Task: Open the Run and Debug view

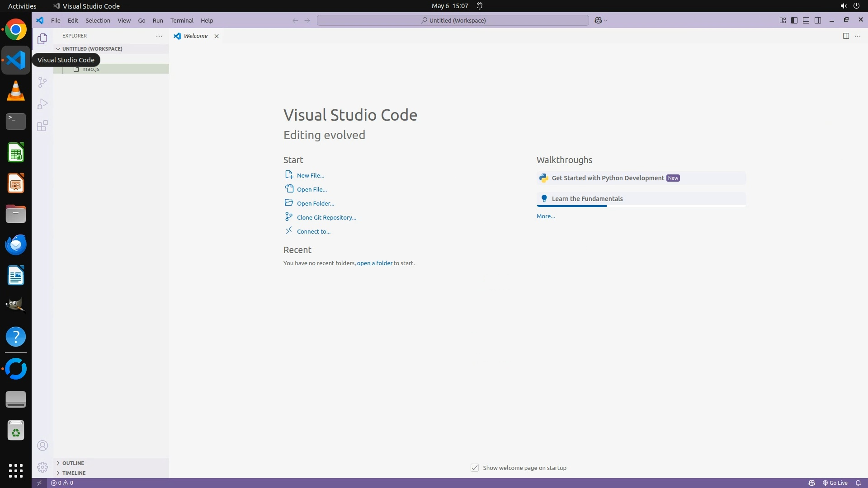Action: tap(42, 104)
